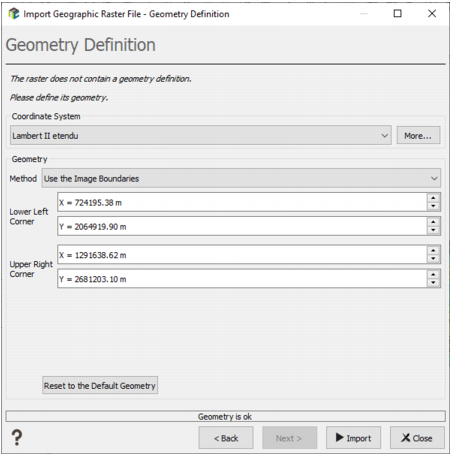Click the Upper Right Corner Y field
This screenshot has height=456, width=453.
(x=242, y=279)
